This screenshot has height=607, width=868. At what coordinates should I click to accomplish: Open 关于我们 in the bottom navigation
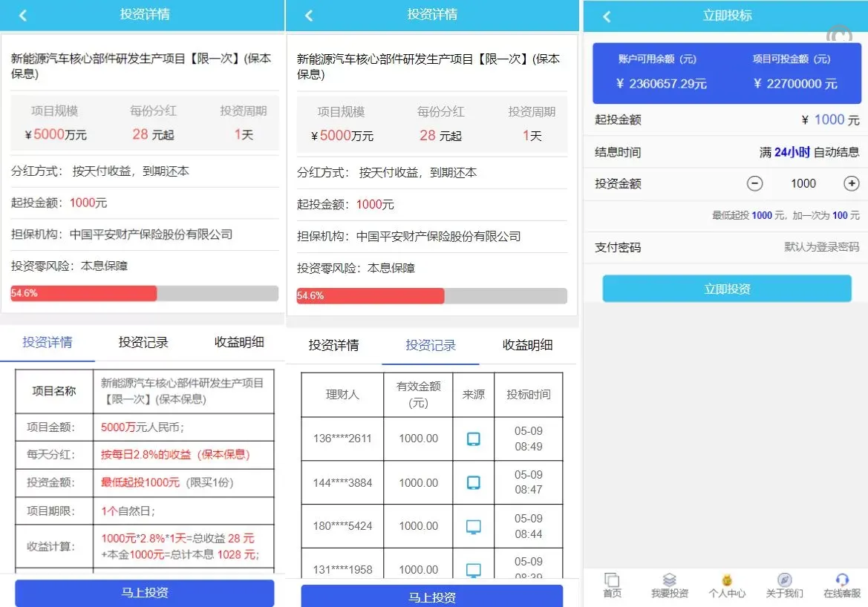point(784,585)
